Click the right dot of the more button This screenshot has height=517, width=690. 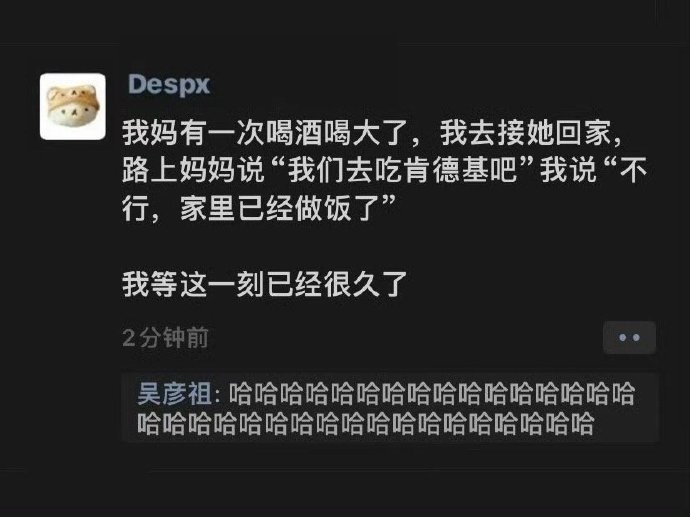tap(636, 338)
